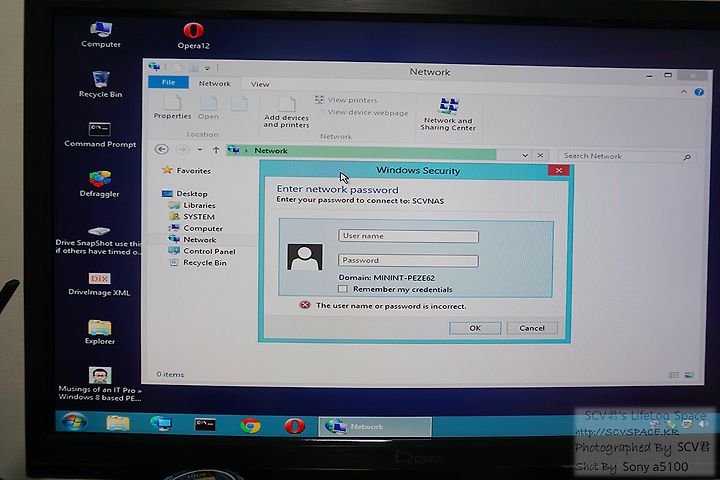Select SYSTEM in the navigation tree
Viewport: 720px width, 480px height.
[192, 216]
